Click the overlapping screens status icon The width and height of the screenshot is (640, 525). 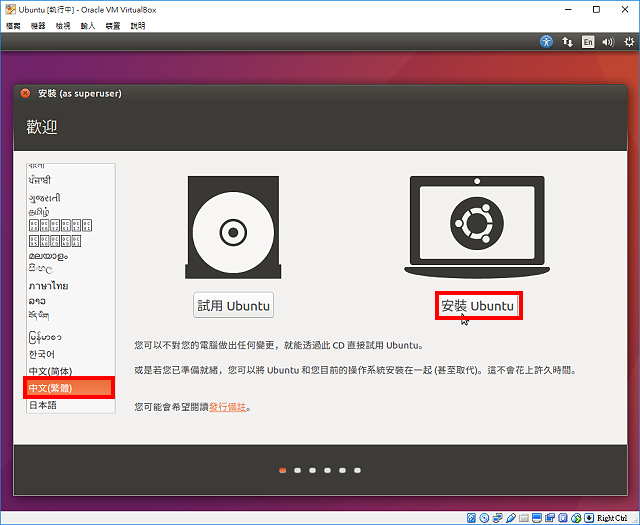pyautogui.click(x=550, y=518)
